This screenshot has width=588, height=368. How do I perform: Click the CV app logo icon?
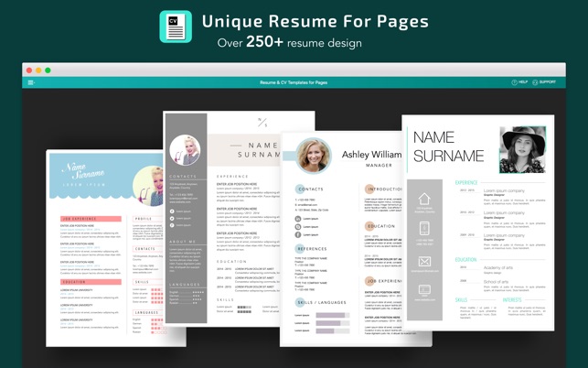coord(176,27)
